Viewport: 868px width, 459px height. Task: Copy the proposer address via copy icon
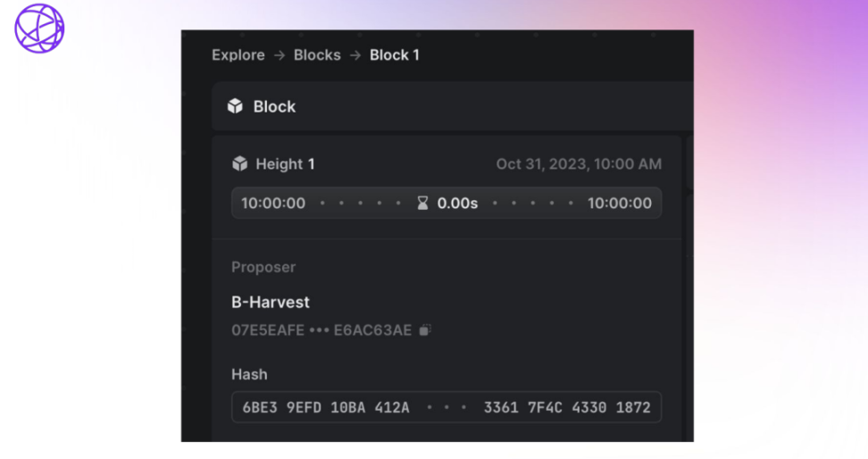click(426, 330)
